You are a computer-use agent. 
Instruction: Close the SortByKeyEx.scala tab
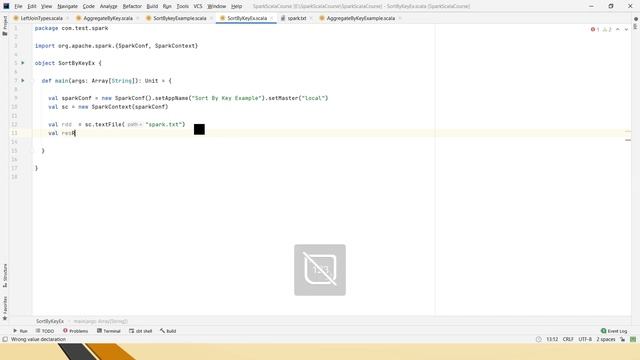[272, 18]
